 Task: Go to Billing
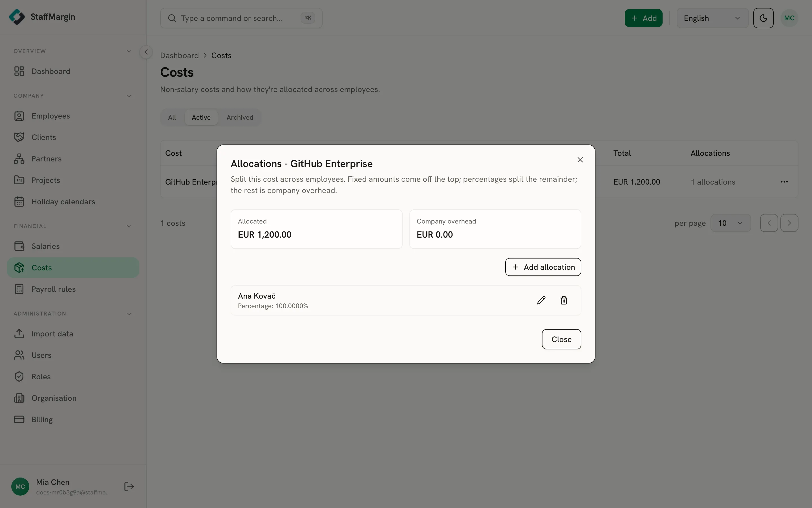pyautogui.click(x=73, y=420)
